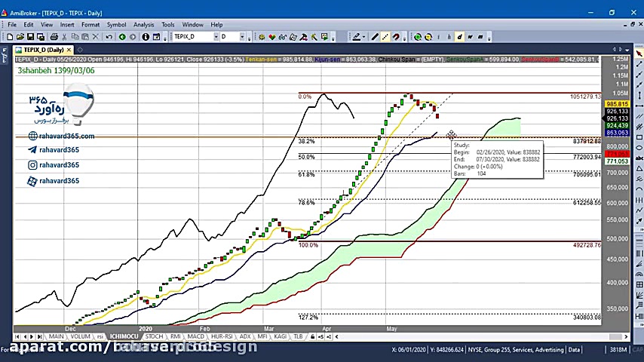Expand the symbol toolbar overflow chevron
This screenshot has height=362, width=644.
pos(250,38)
